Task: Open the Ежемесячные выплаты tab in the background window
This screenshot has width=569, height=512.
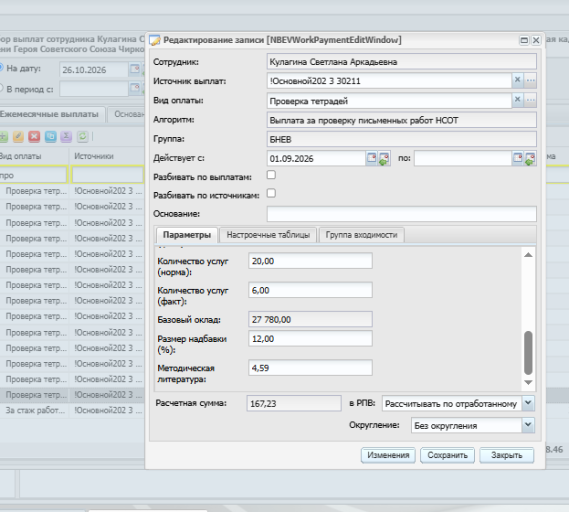Action: (x=49, y=114)
